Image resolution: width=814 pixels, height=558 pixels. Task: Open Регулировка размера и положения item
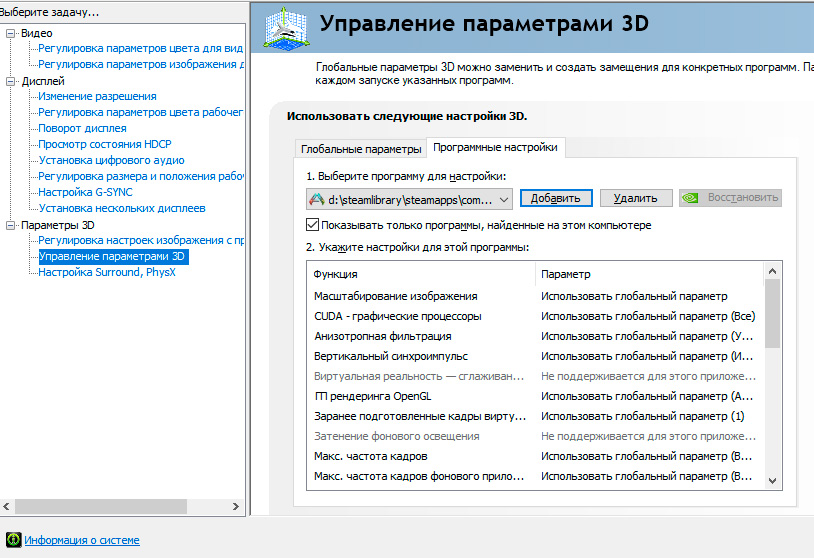coord(141,176)
